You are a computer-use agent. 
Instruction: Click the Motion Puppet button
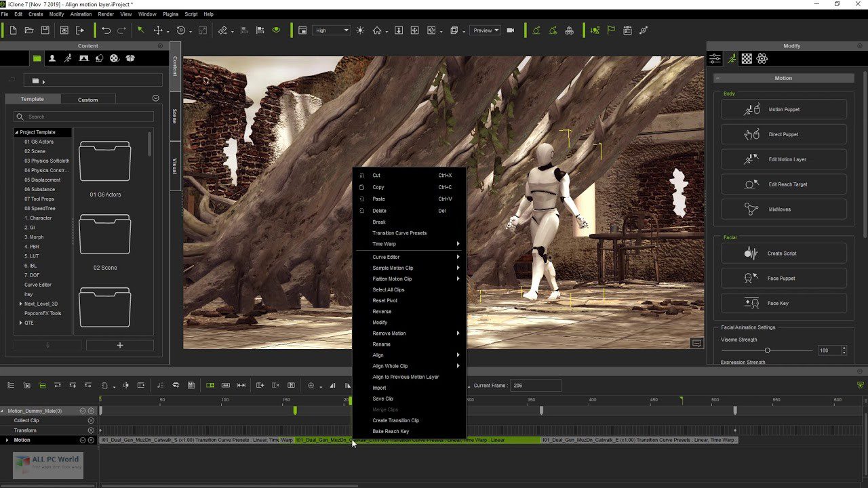783,109
